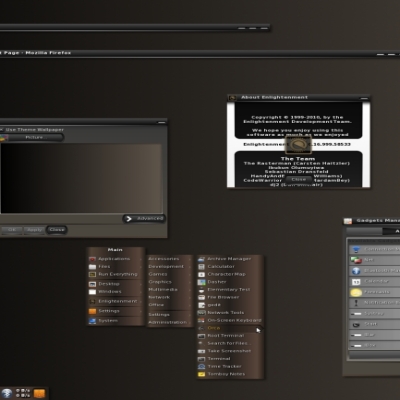This screenshot has height=400, width=400.
Task: Expand Settings submenu in Main menu
Action: [x=115, y=311]
